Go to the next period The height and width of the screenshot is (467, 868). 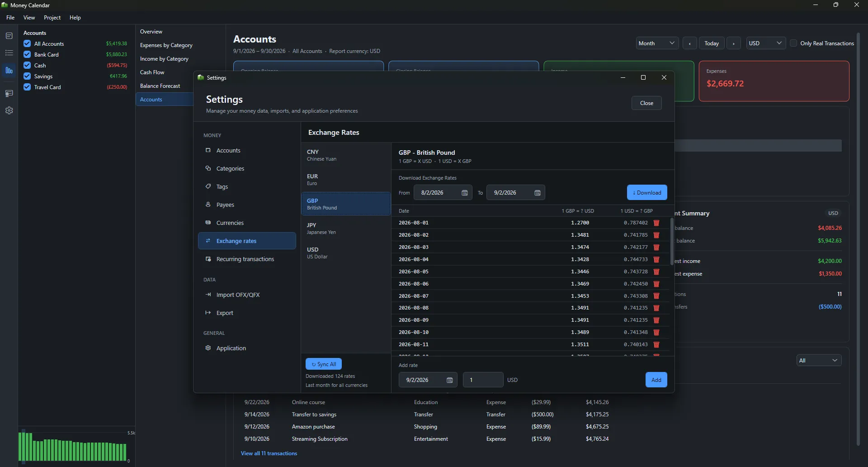pyautogui.click(x=733, y=43)
